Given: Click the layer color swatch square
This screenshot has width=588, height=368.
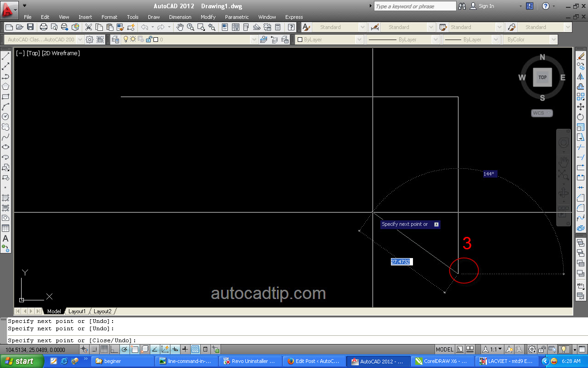Looking at the screenshot, I should coord(156,40).
